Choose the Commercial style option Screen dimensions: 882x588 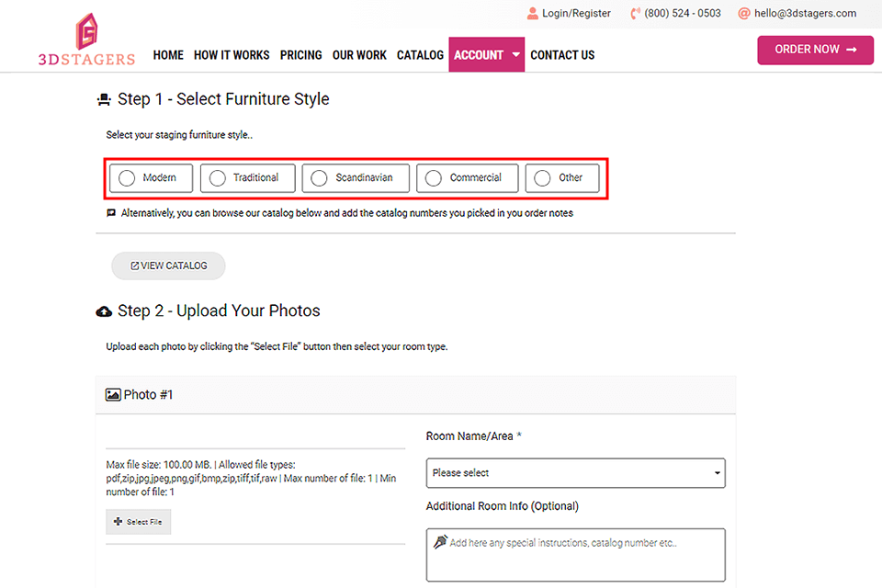click(x=433, y=178)
